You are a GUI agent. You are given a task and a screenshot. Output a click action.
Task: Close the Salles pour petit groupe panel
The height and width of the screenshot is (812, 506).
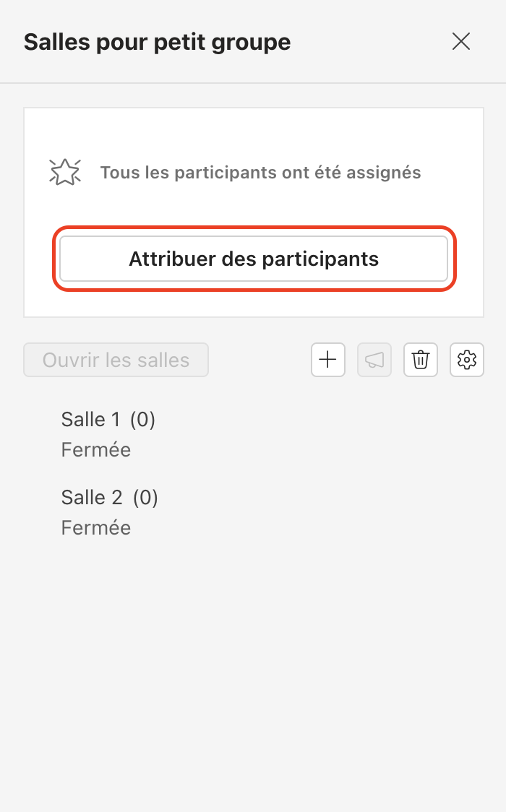pos(461,42)
